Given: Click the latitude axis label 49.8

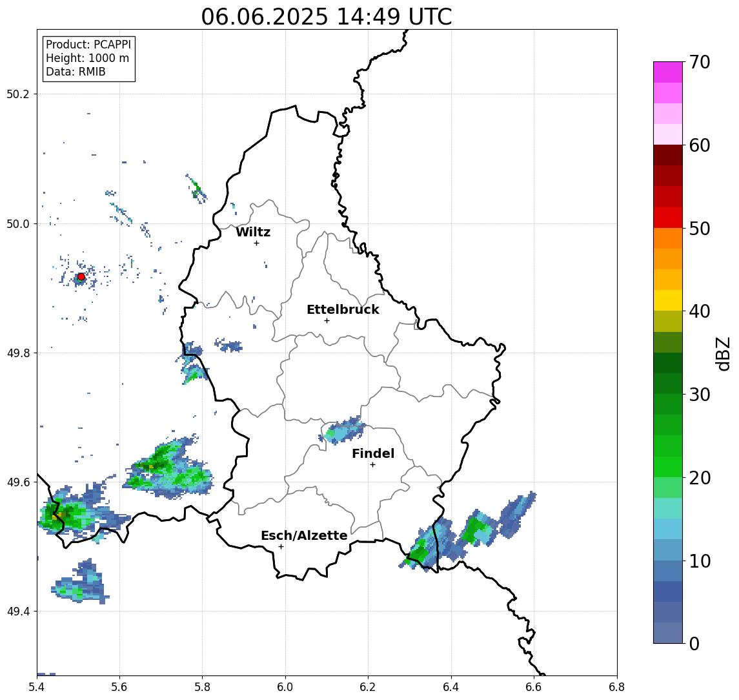Looking at the screenshot, I should click(18, 353).
